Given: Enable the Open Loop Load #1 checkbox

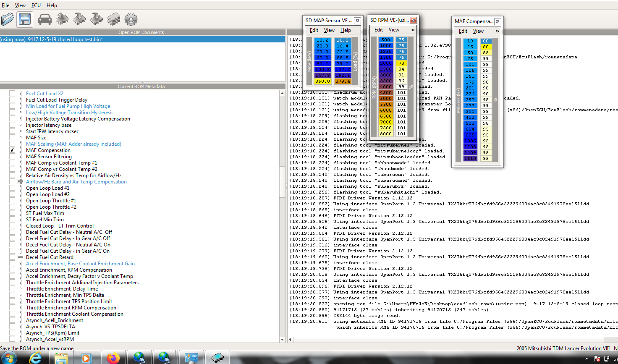Looking at the screenshot, I should tap(12, 188).
